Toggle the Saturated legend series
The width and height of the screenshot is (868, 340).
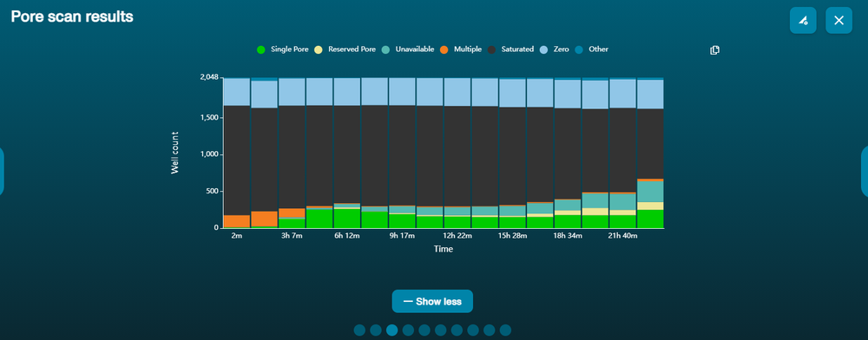pyautogui.click(x=510, y=49)
